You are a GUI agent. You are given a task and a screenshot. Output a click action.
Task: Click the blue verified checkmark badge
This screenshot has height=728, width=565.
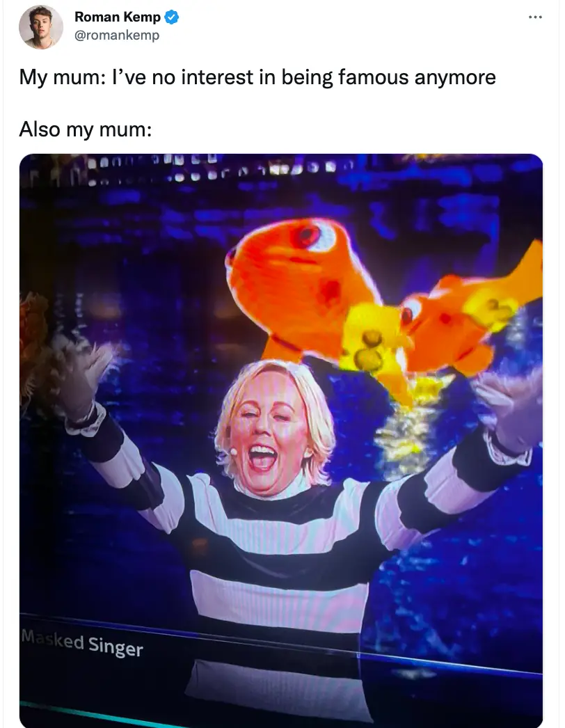coord(172,17)
